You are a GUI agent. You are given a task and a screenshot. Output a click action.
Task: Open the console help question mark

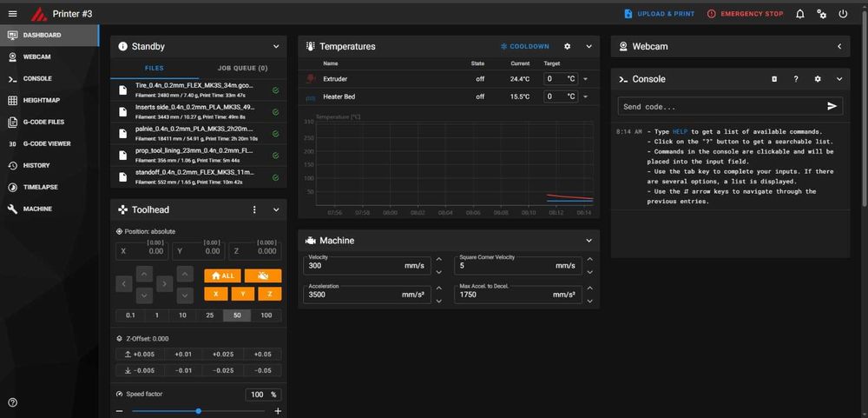coord(796,79)
